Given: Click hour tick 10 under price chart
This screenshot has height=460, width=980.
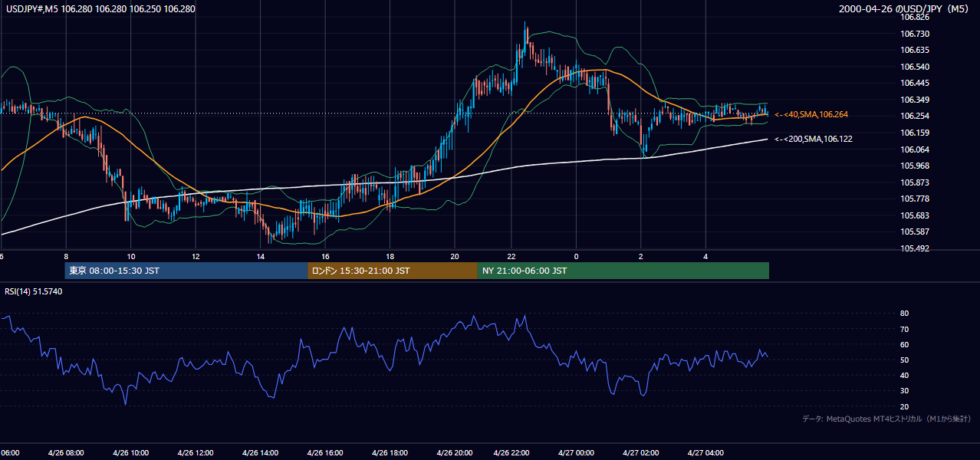Looking at the screenshot, I should [x=131, y=257].
